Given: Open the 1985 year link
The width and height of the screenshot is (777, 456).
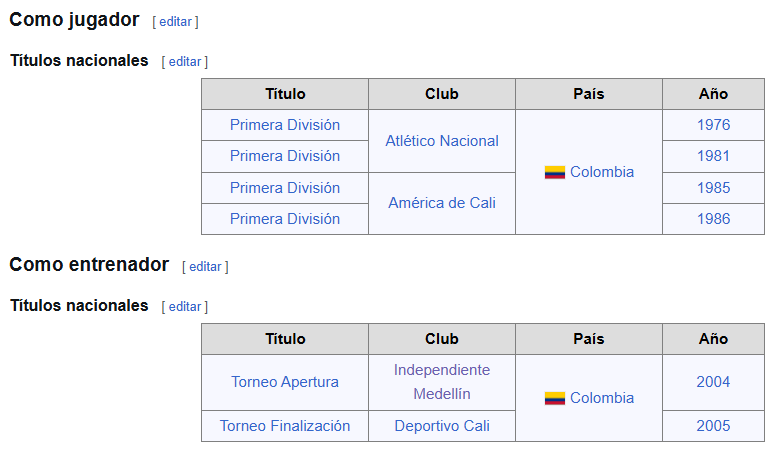Looking at the screenshot, I should click(714, 187).
